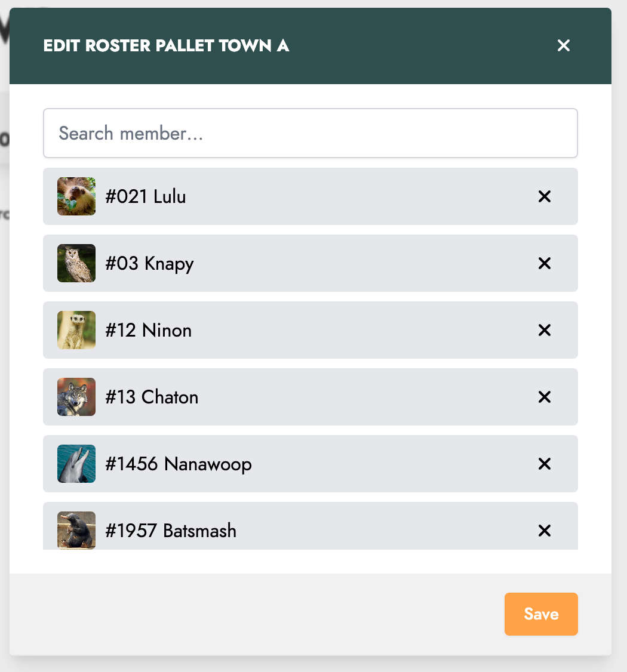
Task: Select the #12 Ninon member name
Action: coord(148,331)
